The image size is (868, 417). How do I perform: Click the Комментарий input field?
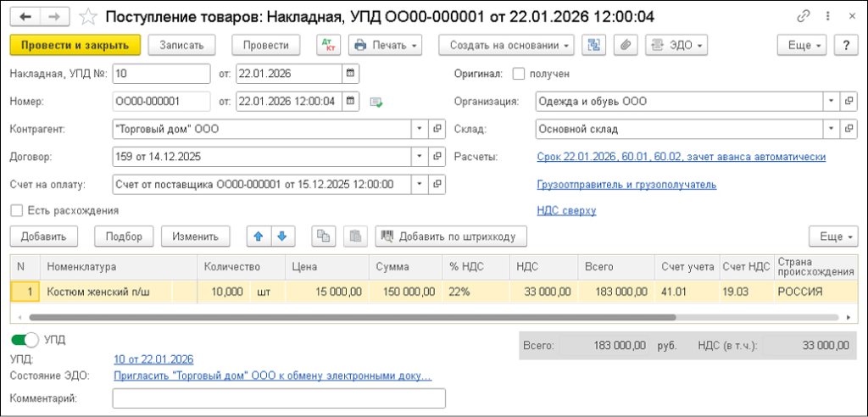tap(278, 398)
